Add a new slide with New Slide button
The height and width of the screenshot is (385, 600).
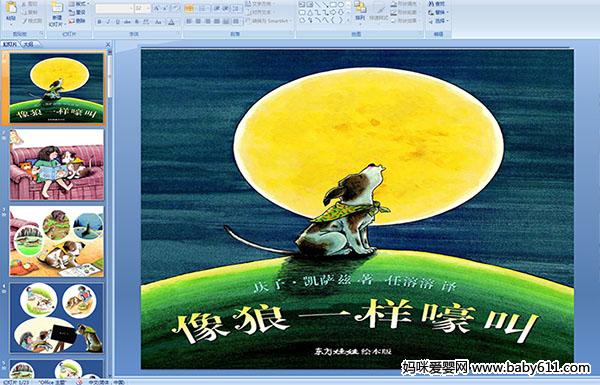click(x=57, y=13)
